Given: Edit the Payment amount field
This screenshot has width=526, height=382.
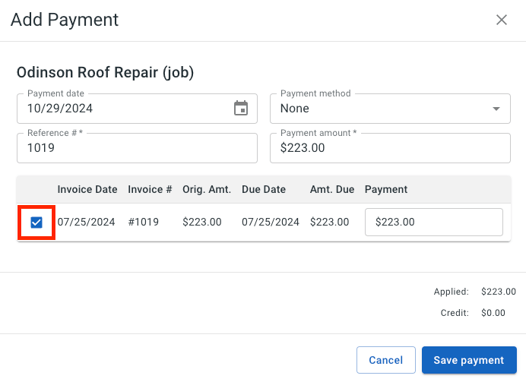Looking at the screenshot, I should click(x=390, y=148).
